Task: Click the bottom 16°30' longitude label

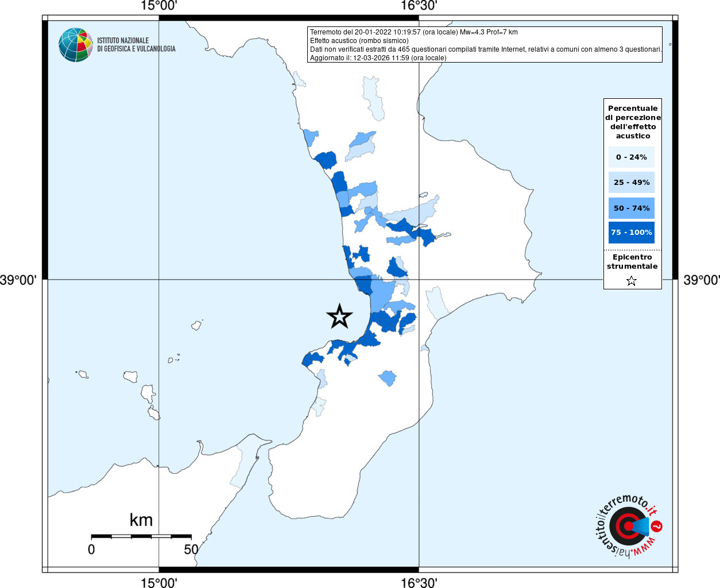Action: click(x=419, y=583)
